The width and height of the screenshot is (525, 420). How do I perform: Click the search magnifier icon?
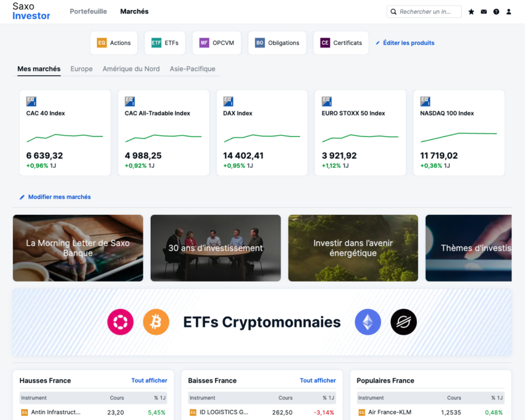(x=393, y=11)
